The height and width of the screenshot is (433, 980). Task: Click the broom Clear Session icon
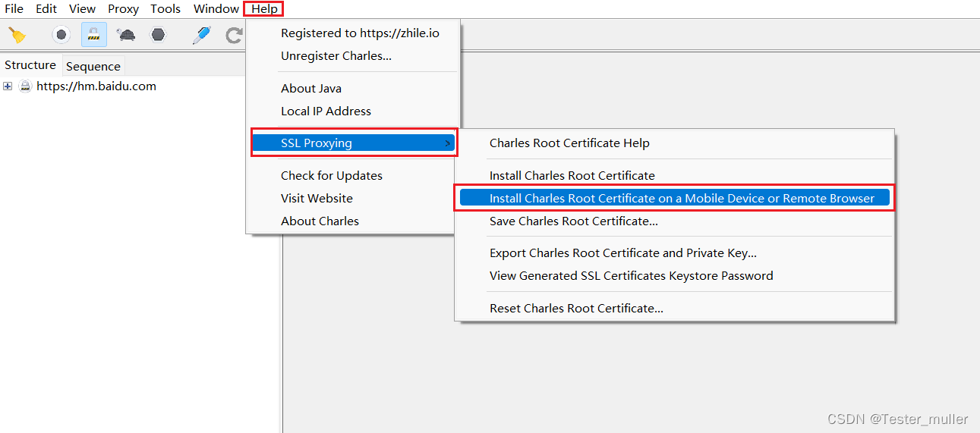[17, 35]
